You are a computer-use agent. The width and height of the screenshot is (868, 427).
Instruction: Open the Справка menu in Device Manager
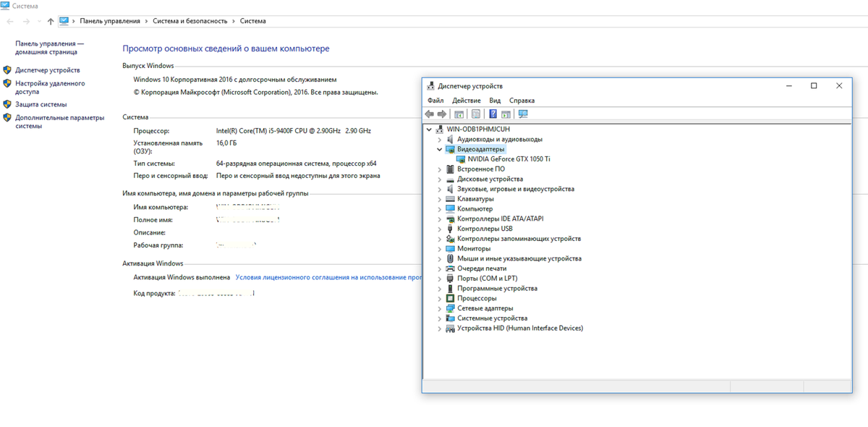click(x=522, y=101)
